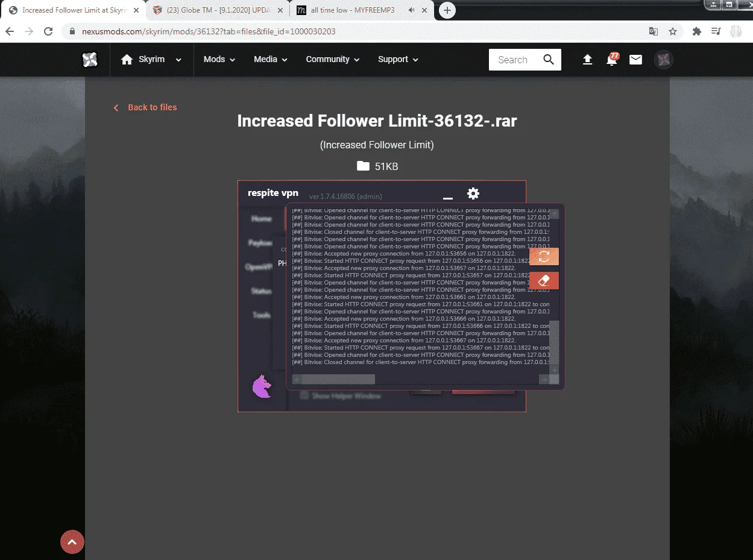753x560 pixels.
Task: Open the upload icon in header
Action: coord(587,60)
